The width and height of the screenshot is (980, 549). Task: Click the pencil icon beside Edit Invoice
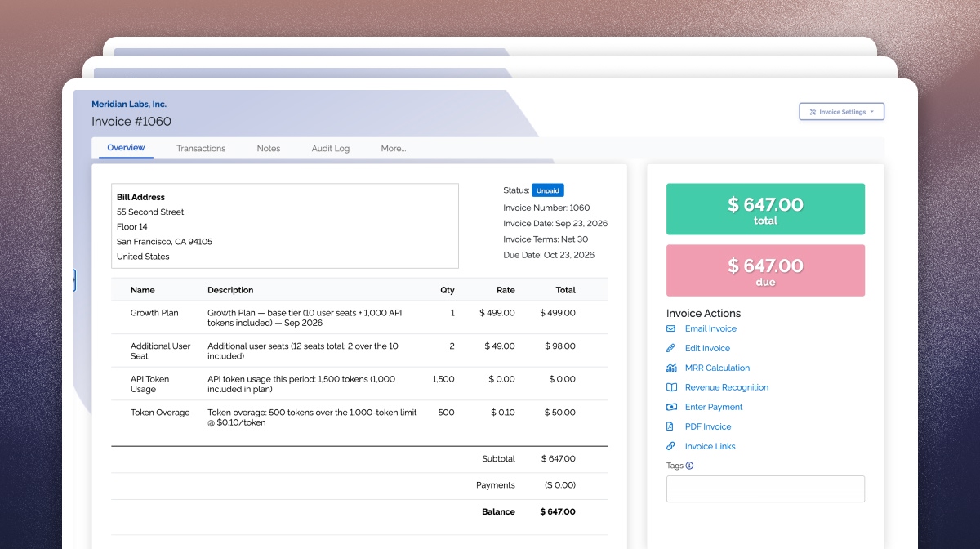pyautogui.click(x=670, y=348)
